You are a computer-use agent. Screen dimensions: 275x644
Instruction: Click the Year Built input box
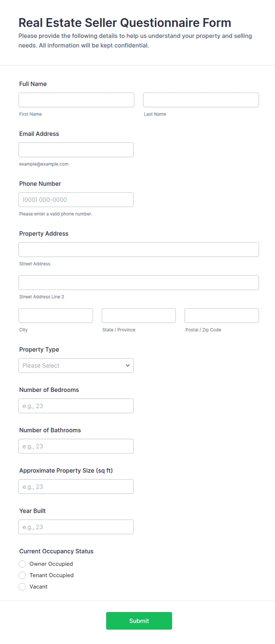coord(76,527)
